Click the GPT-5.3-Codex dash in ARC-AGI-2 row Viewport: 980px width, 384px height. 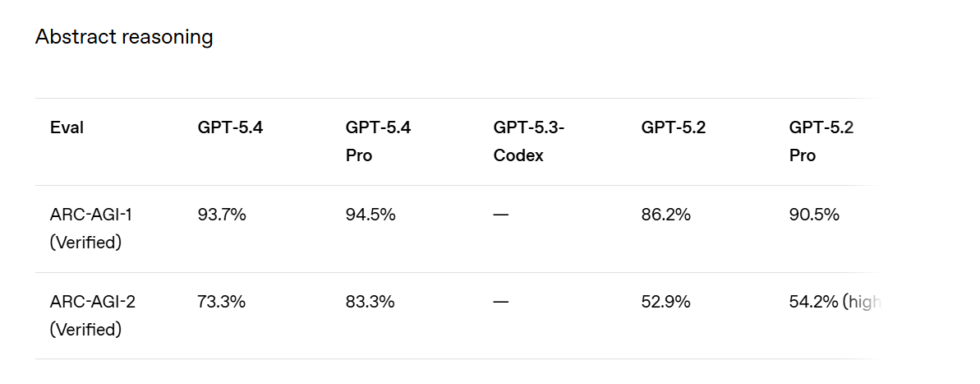tap(501, 302)
